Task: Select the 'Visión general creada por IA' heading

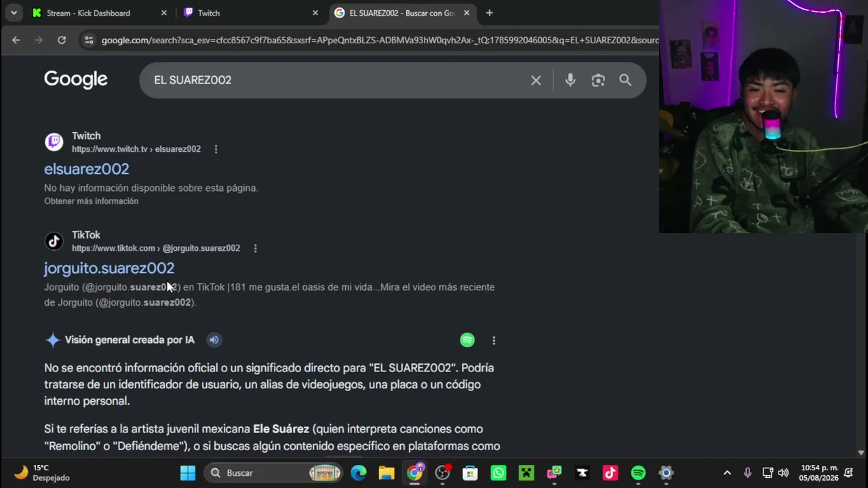Action: (130, 340)
